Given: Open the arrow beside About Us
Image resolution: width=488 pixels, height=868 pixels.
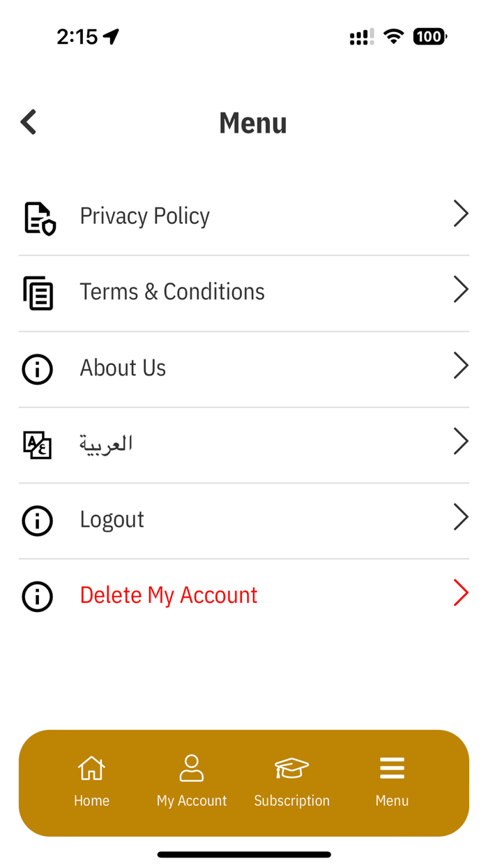Looking at the screenshot, I should click(x=460, y=365).
